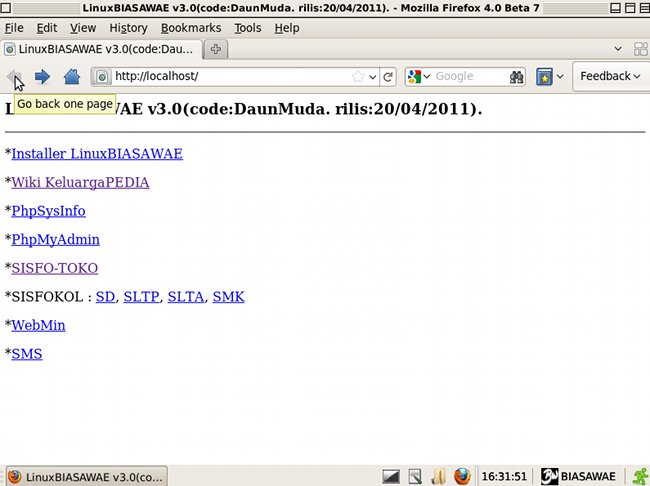650x486 pixels.
Task: Open the file manager icon in panel
Action: pyautogui.click(x=438, y=476)
